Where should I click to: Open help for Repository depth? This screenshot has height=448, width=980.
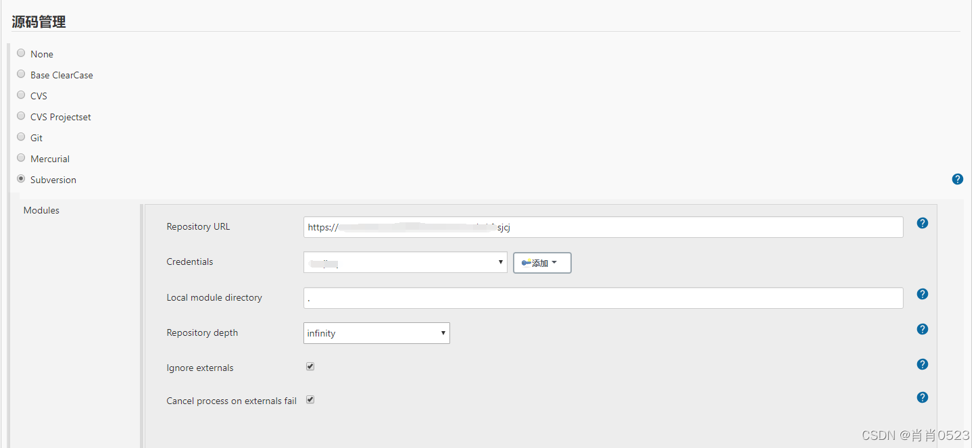click(x=923, y=329)
